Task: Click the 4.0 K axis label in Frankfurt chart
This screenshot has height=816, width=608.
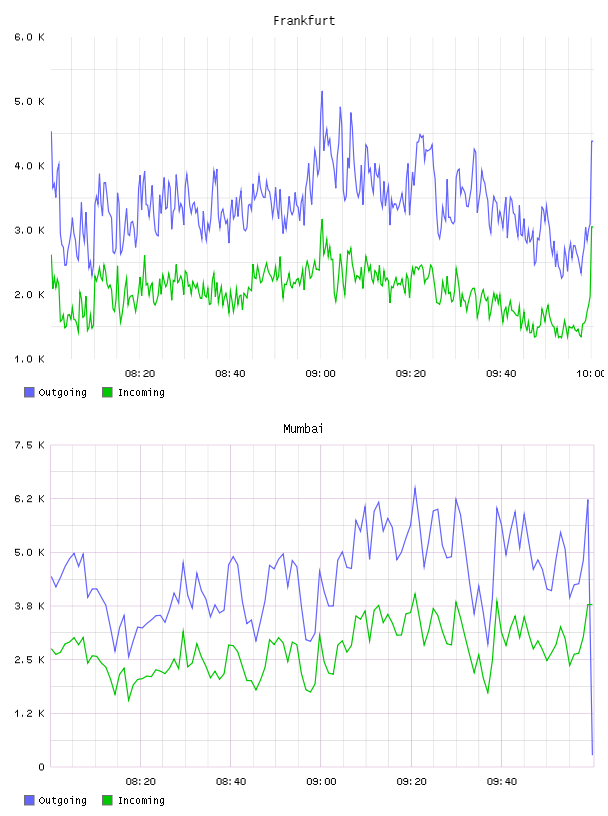Action: [29, 166]
